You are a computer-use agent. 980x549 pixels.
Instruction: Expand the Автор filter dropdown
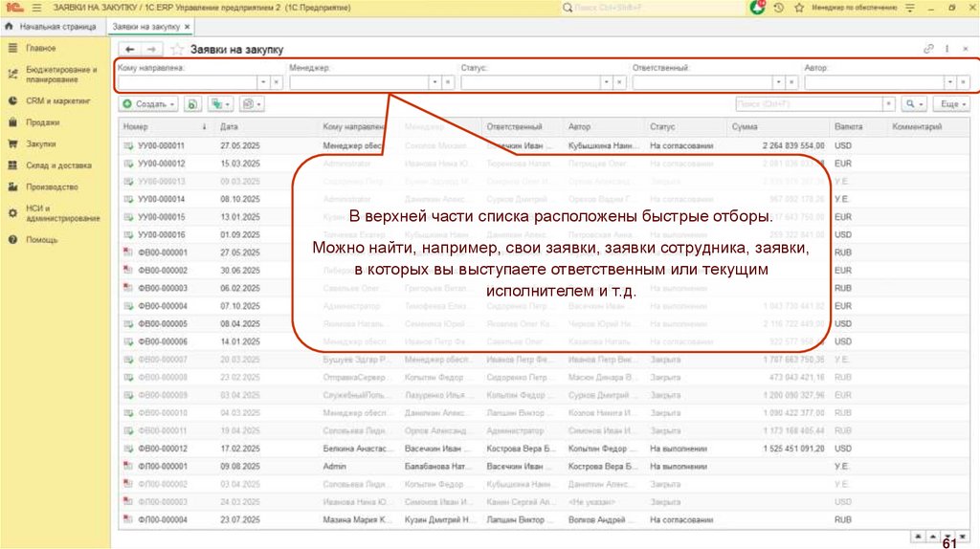pos(949,82)
